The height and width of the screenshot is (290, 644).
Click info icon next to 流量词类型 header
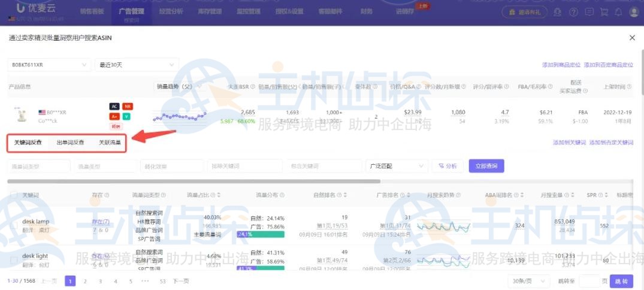(164, 195)
